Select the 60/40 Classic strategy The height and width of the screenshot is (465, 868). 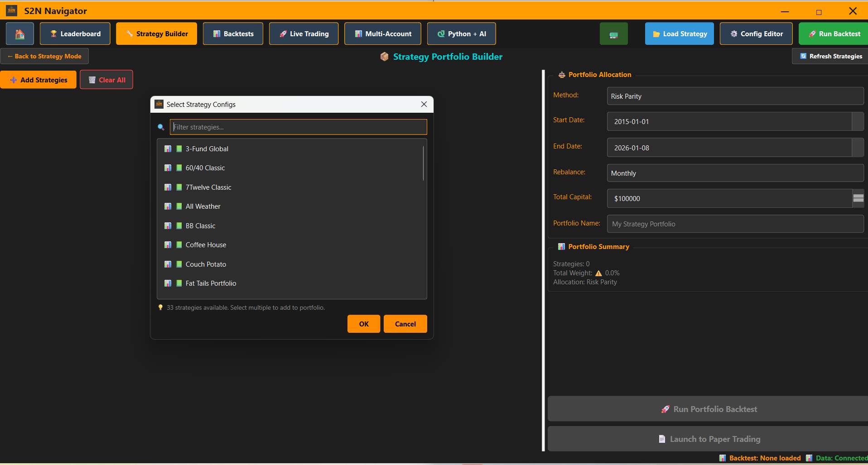[x=290, y=168]
